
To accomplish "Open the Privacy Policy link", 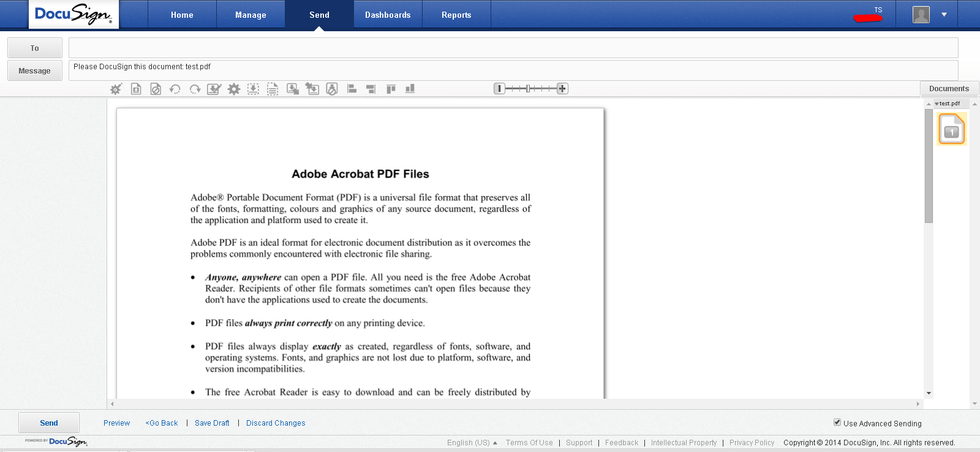I will point(752,443).
